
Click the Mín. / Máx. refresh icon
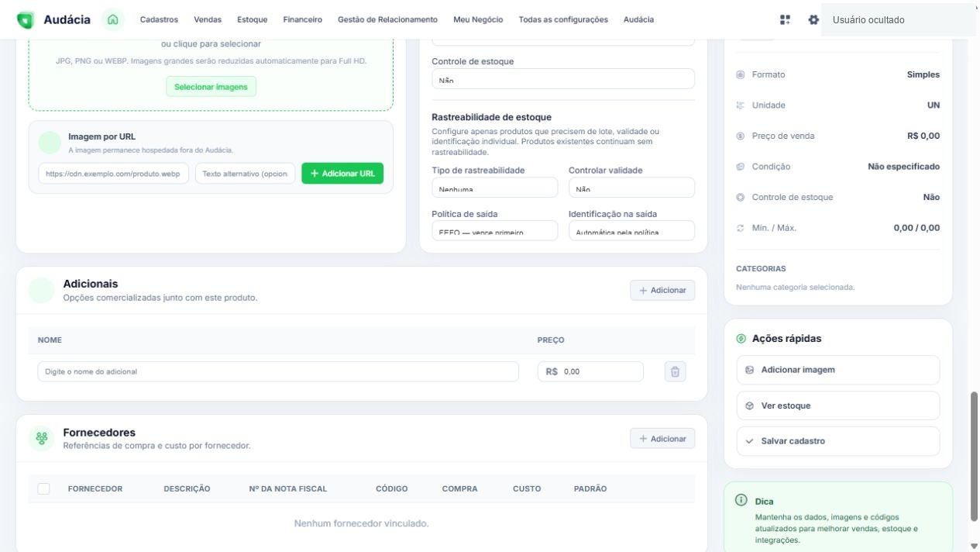coord(740,228)
